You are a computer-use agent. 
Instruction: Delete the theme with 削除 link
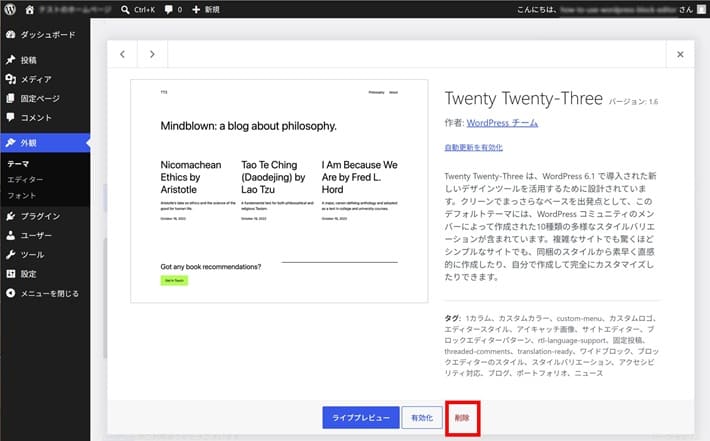pos(462,418)
